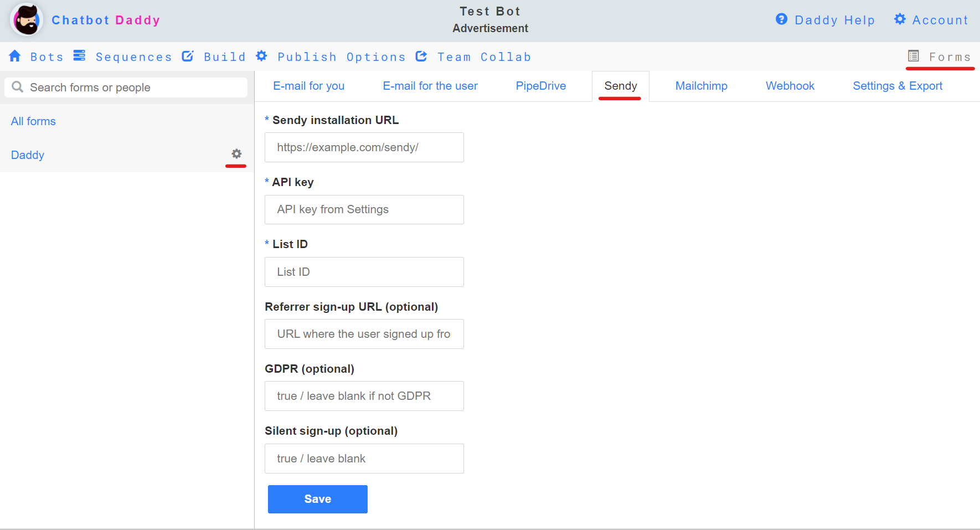Switch to E-mail for the user tab

tap(430, 86)
